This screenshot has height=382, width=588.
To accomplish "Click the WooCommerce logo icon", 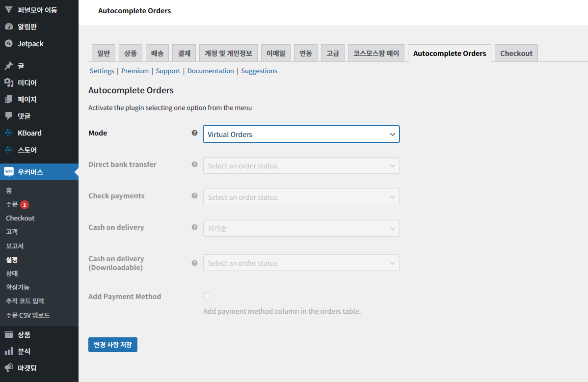I will click(9, 172).
